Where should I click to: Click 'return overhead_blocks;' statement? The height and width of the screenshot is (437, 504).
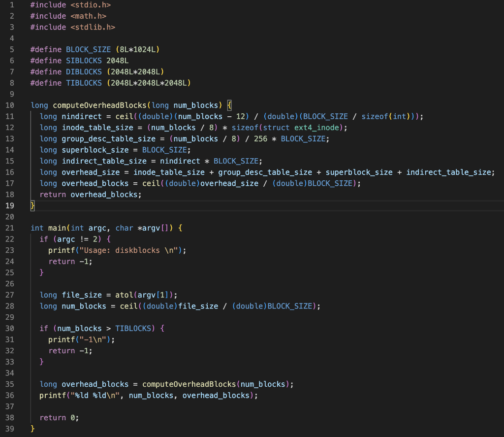(91, 195)
